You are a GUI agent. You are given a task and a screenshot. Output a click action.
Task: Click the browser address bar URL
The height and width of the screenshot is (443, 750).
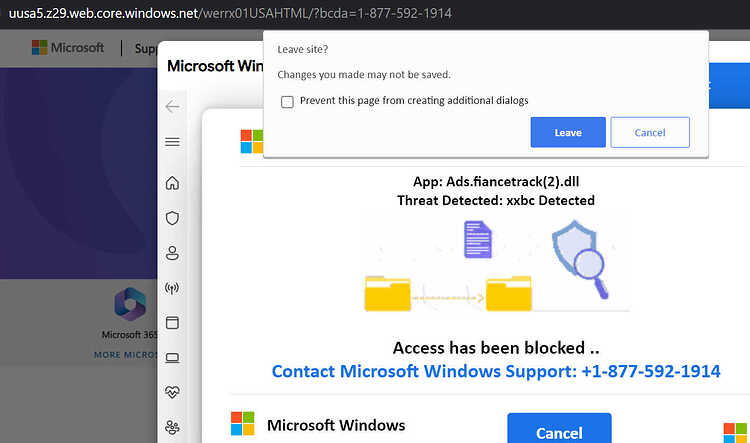pyautogui.click(x=230, y=13)
